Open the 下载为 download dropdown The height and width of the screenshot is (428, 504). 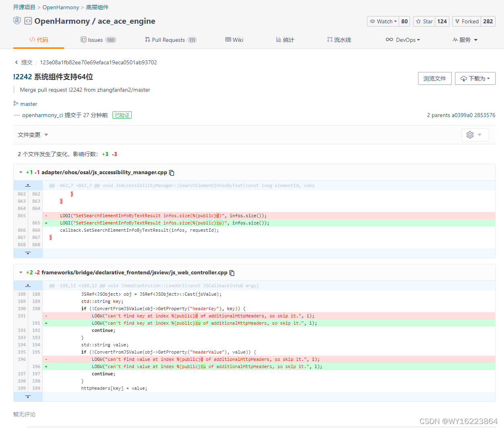coord(475,78)
